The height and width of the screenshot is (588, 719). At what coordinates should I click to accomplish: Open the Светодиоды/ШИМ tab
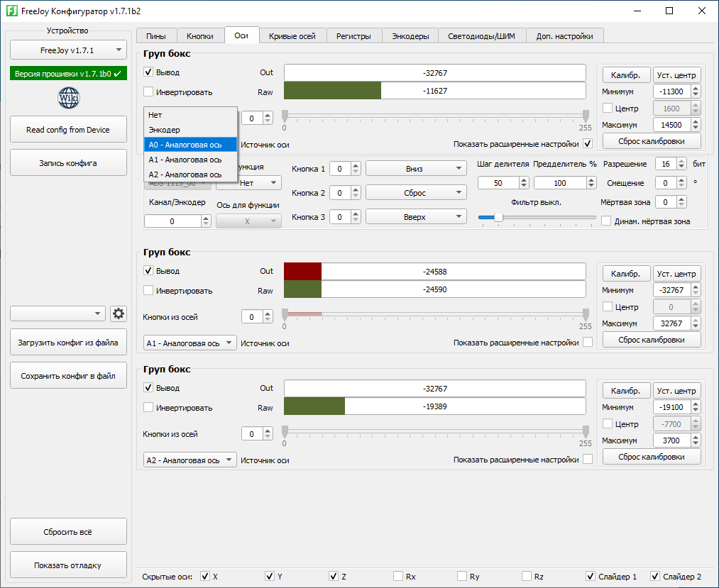482,36
